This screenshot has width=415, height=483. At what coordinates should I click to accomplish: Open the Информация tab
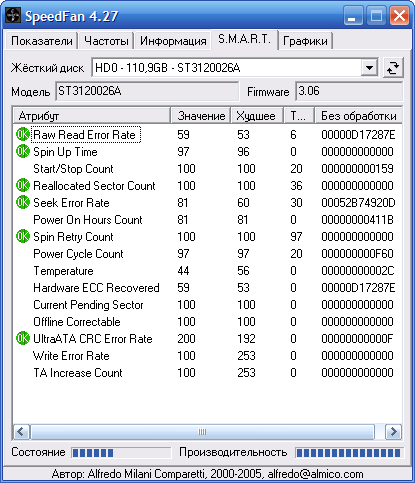coord(173,41)
